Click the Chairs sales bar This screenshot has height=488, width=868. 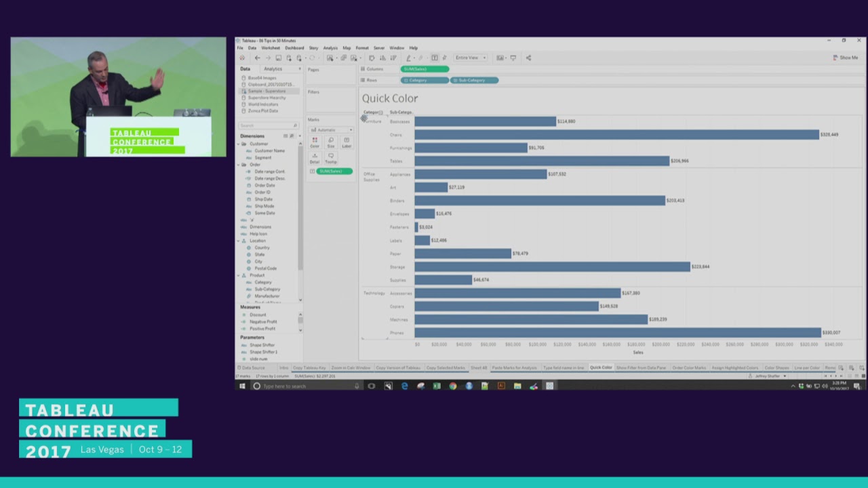[x=616, y=134]
